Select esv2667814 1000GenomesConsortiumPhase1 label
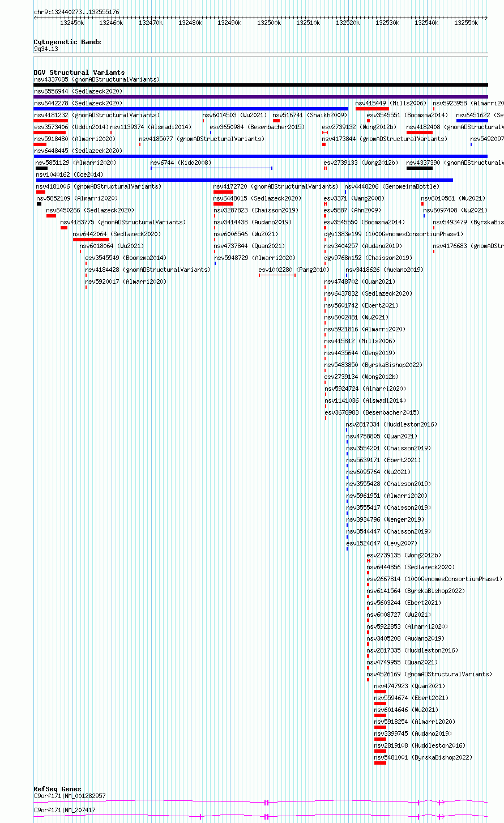The width and height of the screenshot is (504, 823). [x=434, y=579]
